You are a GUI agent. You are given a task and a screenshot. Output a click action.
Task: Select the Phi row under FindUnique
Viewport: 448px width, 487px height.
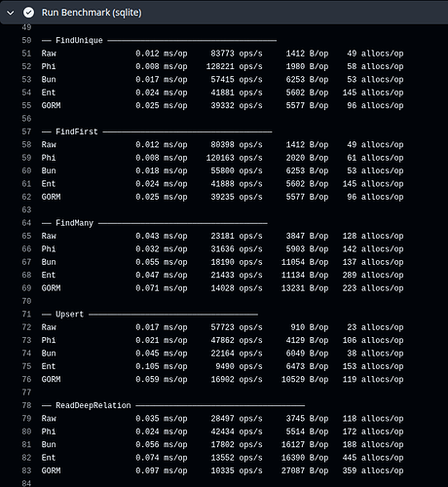[222, 66]
